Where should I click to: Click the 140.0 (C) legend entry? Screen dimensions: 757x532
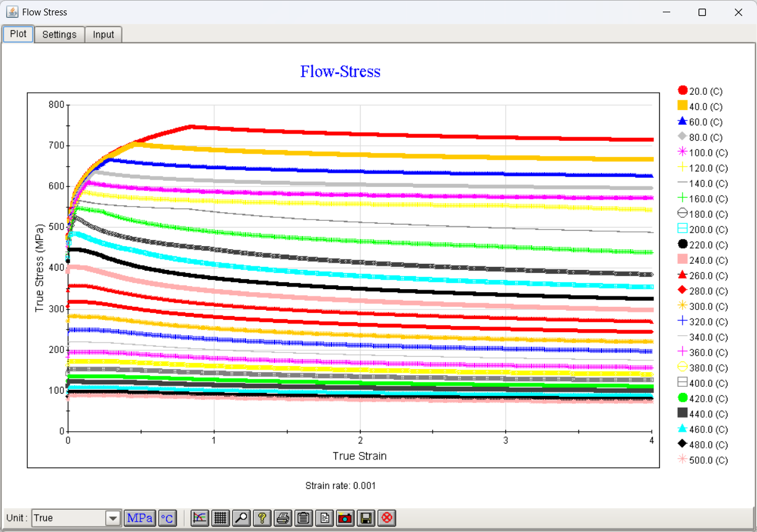[x=703, y=183]
